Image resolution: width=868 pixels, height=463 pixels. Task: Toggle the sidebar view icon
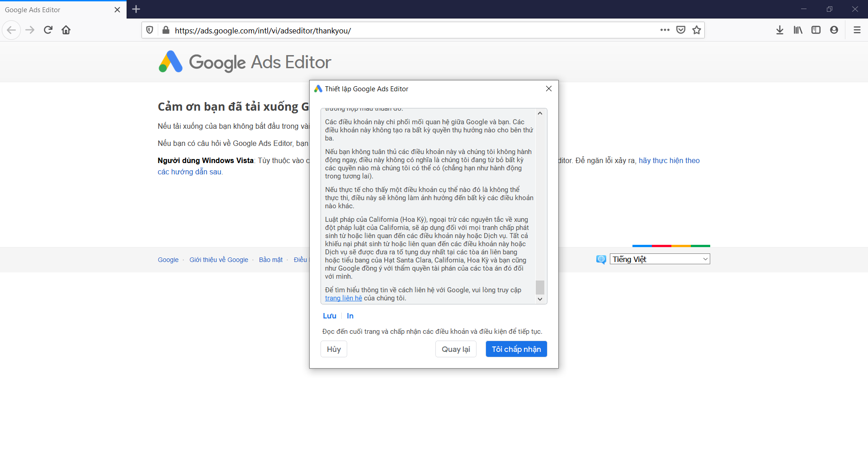[816, 30]
